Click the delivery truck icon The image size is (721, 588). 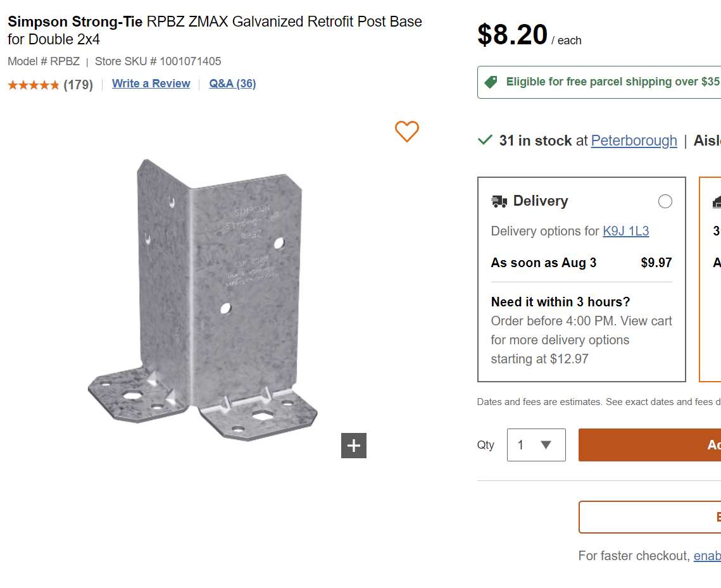point(499,201)
